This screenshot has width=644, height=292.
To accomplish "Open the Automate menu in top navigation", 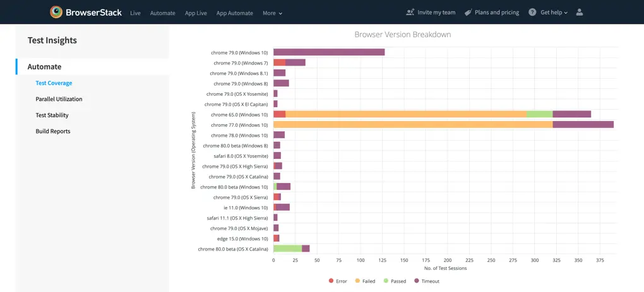I will pos(163,13).
